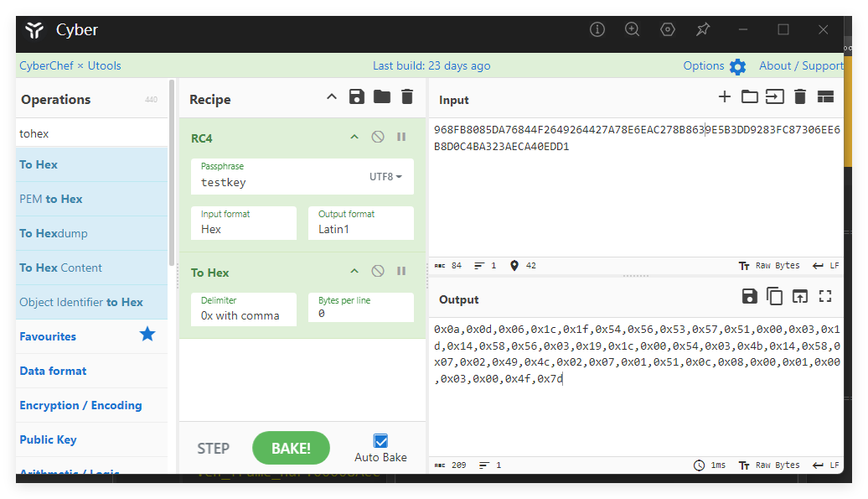Screen dimensions: 868x499
Task: Clear the recipe with the trash icon
Action: [x=407, y=97]
